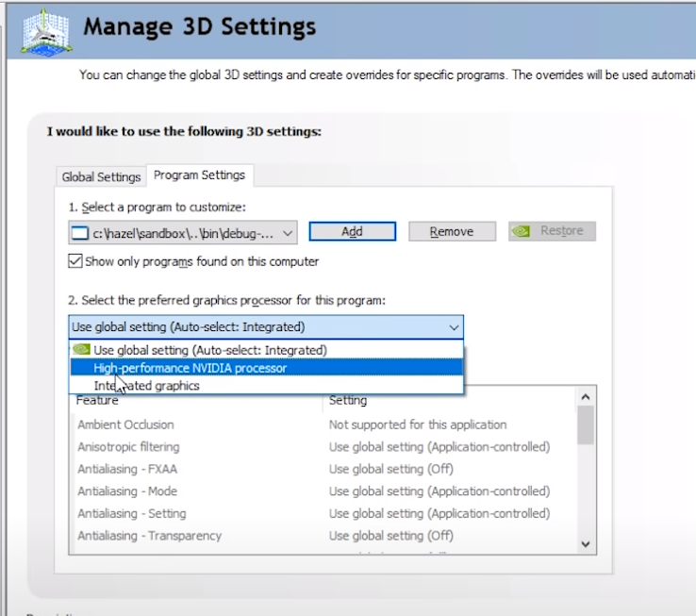Click the Manage 3D Settings header icon

tap(45, 32)
